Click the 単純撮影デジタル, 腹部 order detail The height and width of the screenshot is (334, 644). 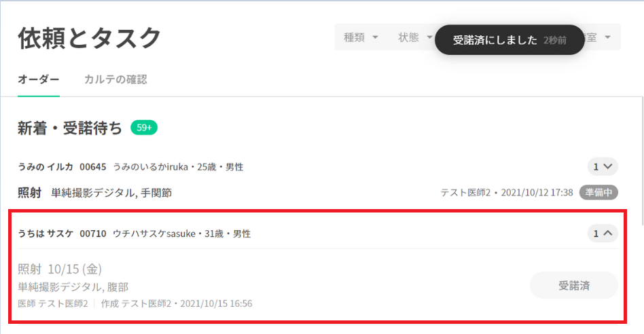tap(73, 286)
